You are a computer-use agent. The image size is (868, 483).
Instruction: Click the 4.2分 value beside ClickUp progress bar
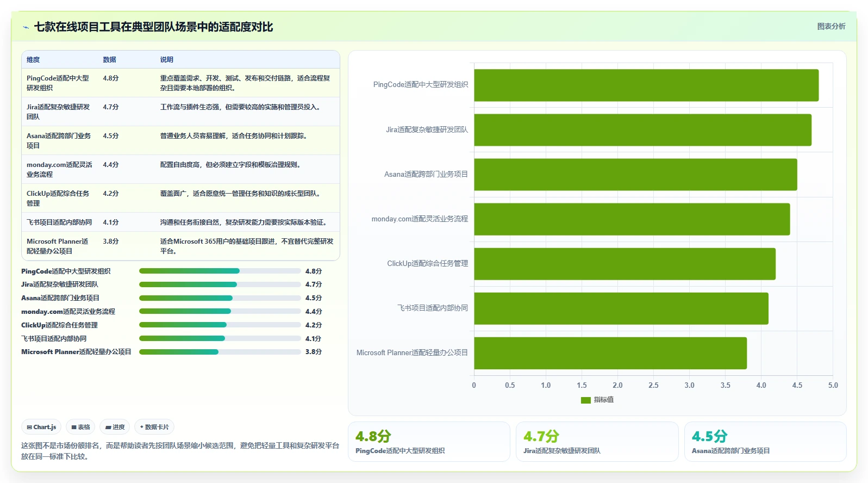tap(314, 325)
